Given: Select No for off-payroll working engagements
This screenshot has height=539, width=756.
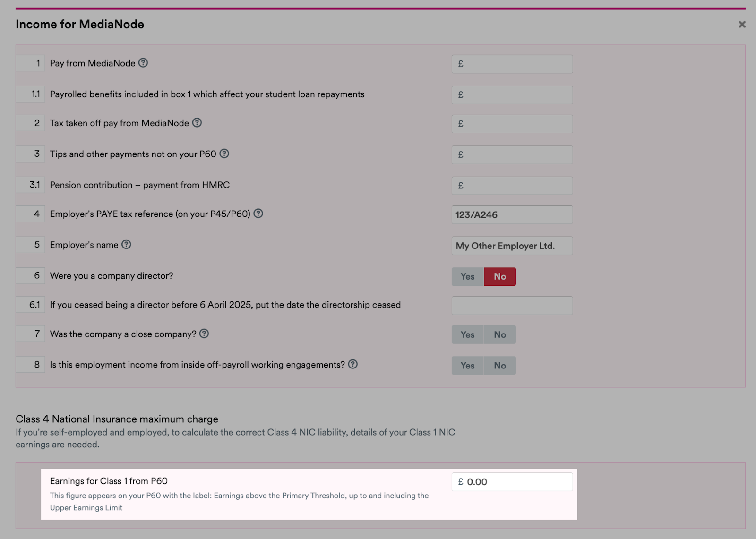Looking at the screenshot, I should coord(500,366).
